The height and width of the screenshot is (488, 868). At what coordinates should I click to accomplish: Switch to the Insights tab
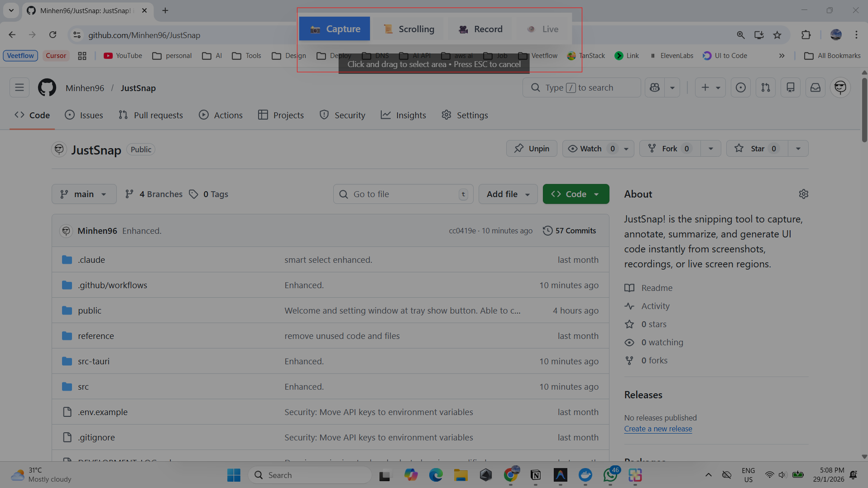pyautogui.click(x=403, y=115)
